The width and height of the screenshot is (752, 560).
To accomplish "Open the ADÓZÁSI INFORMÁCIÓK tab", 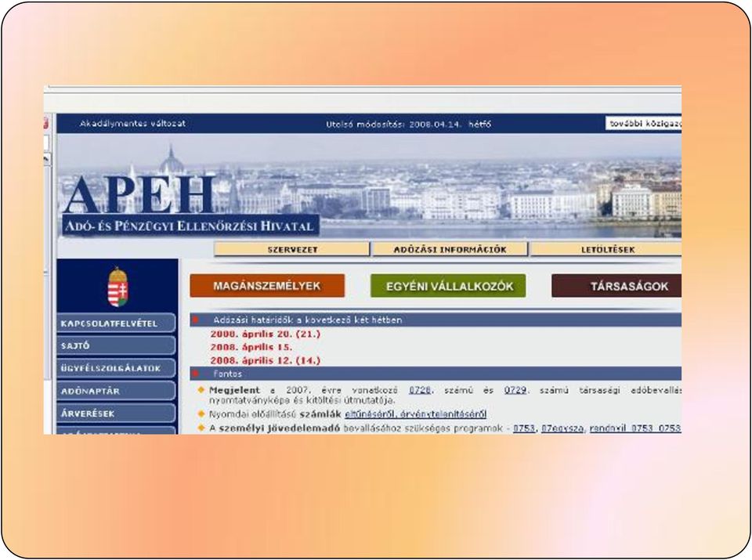I will point(450,249).
